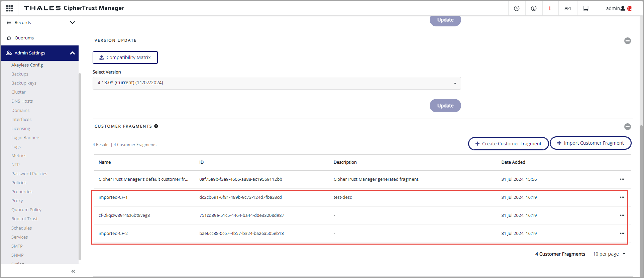Screen dimensions: 644x278
Task: Click Create Customer Fragment button
Action: [508, 144]
